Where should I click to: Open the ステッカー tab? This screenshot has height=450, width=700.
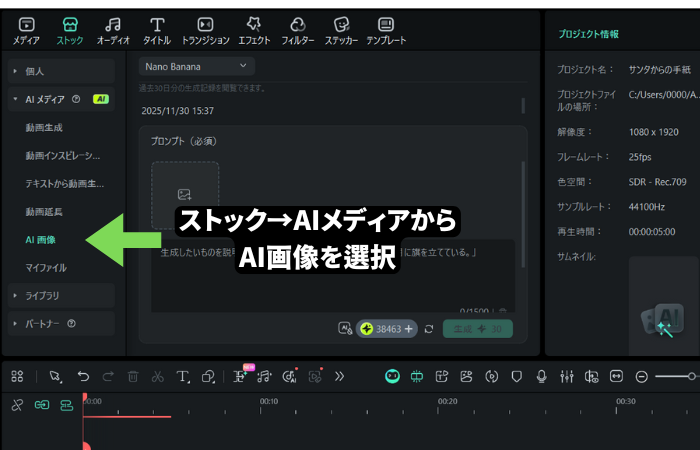point(341,31)
